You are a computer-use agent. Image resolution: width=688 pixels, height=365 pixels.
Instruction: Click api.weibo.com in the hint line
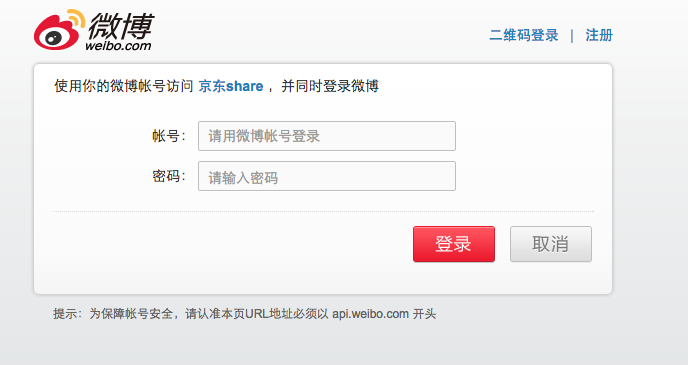pos(370,314)
